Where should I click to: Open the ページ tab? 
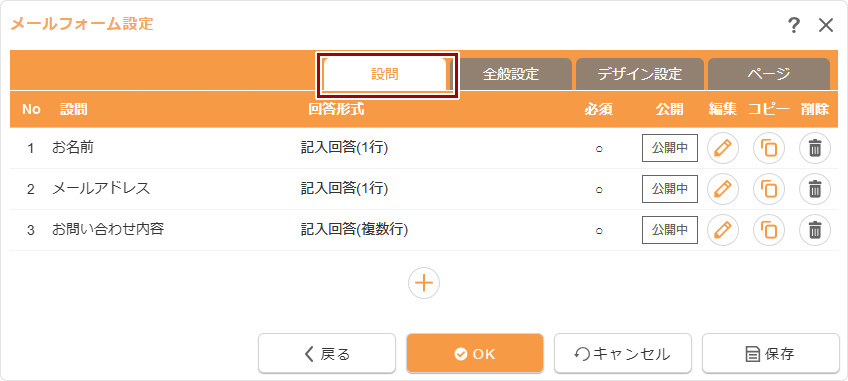coord(768,74)
